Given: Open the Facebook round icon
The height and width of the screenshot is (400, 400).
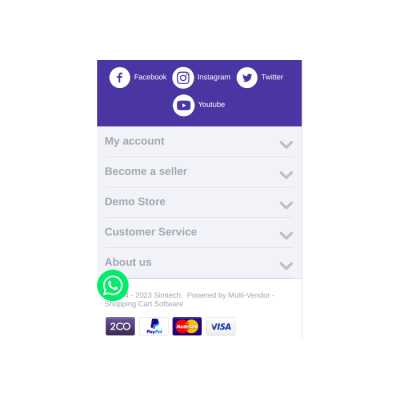Looking at the screenshot, I should (120, 78).
